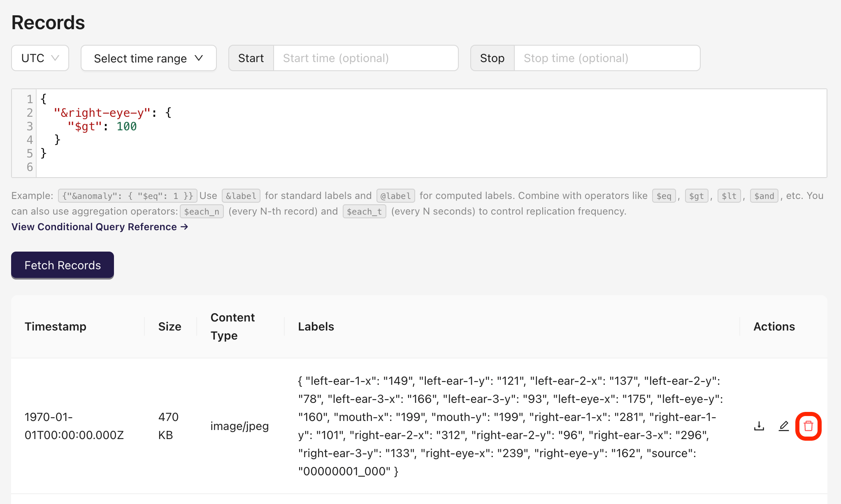The width and height of the screenshot is (841, 504).
Task: Click the Labels column header
Action: pos(316,326)
